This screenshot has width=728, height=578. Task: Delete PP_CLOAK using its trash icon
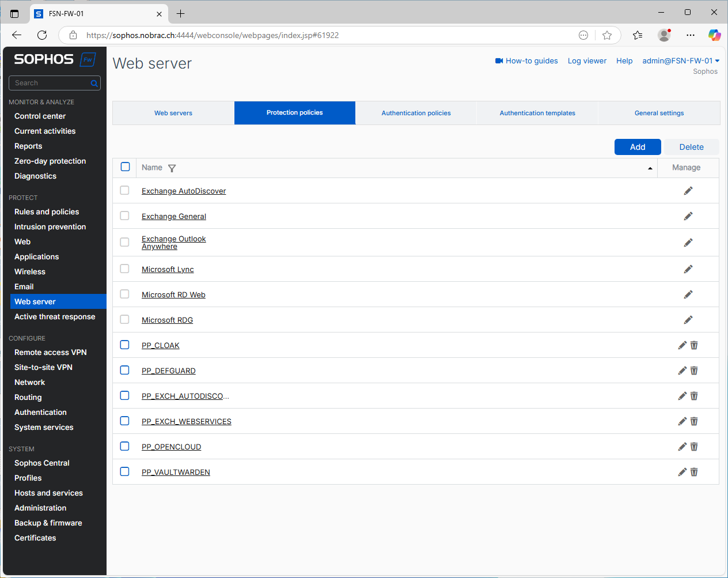(x=694, y=345)
